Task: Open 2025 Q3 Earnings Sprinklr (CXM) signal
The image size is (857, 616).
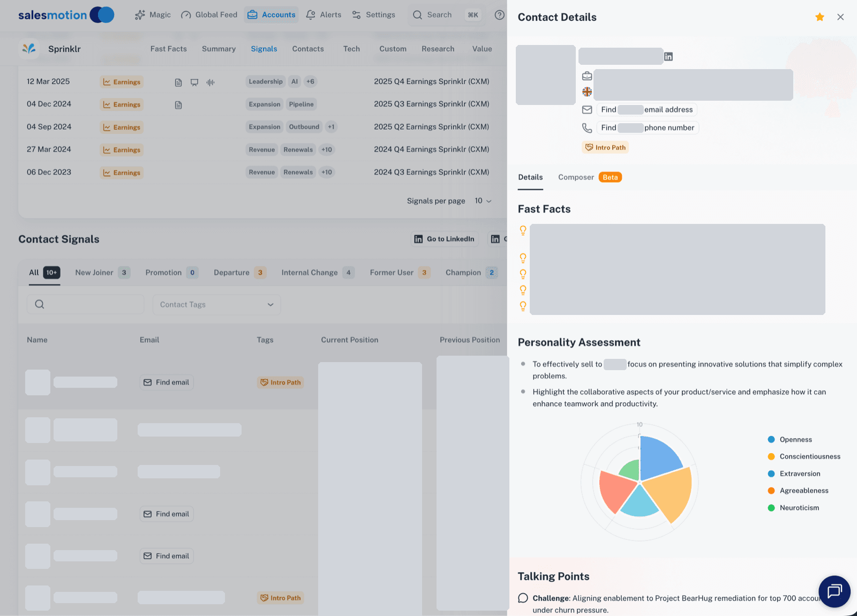Action: [x=432, y=104]
